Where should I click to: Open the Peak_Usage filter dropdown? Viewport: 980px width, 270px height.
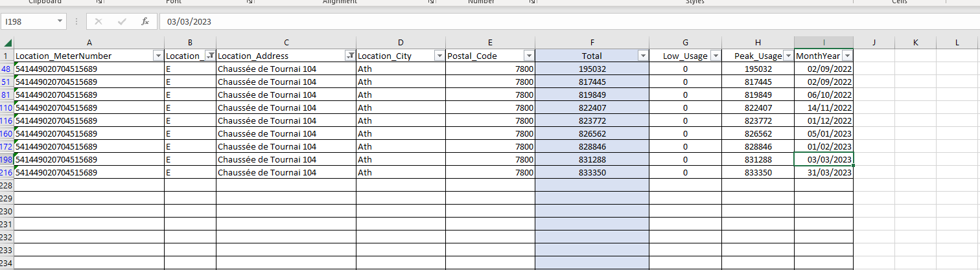[788, 56]
